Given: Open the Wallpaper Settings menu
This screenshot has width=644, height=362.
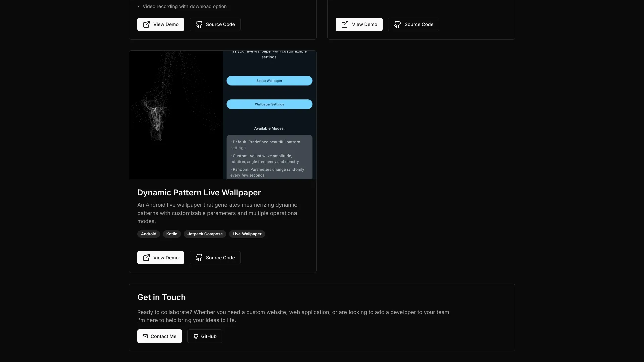Looking at the screenshot, I should (269, 104).
